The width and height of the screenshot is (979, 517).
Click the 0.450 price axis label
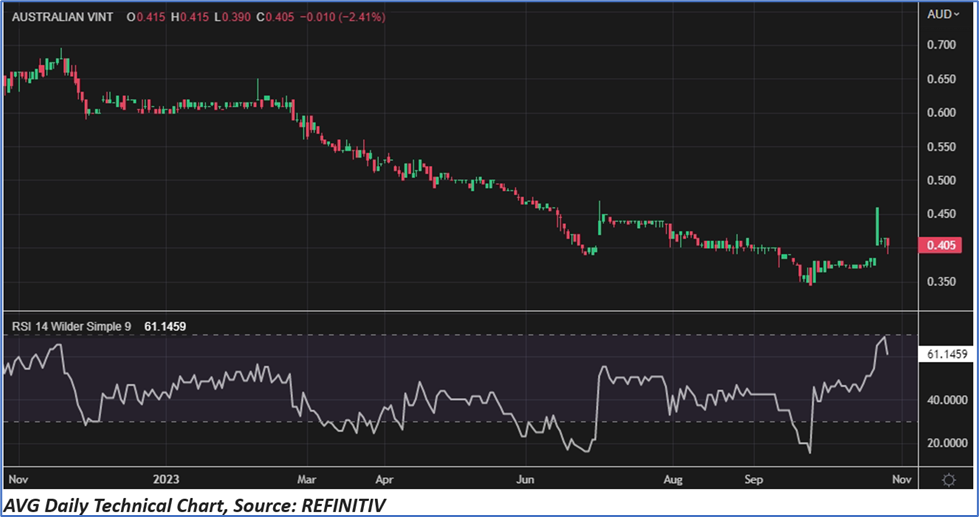tap(942, 214)
